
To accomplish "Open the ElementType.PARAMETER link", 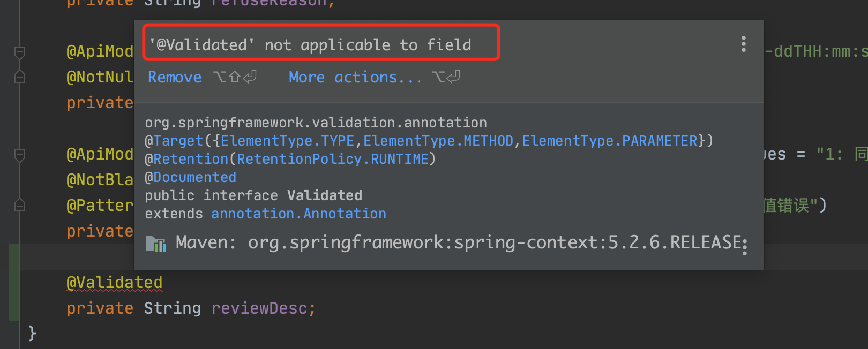I will click(609, 141).
